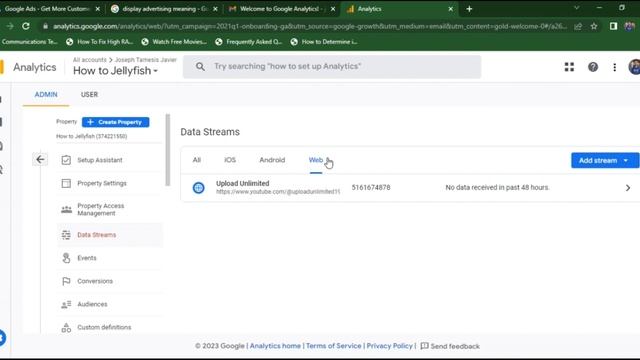Click the share icon in address bar

point(578,26)
